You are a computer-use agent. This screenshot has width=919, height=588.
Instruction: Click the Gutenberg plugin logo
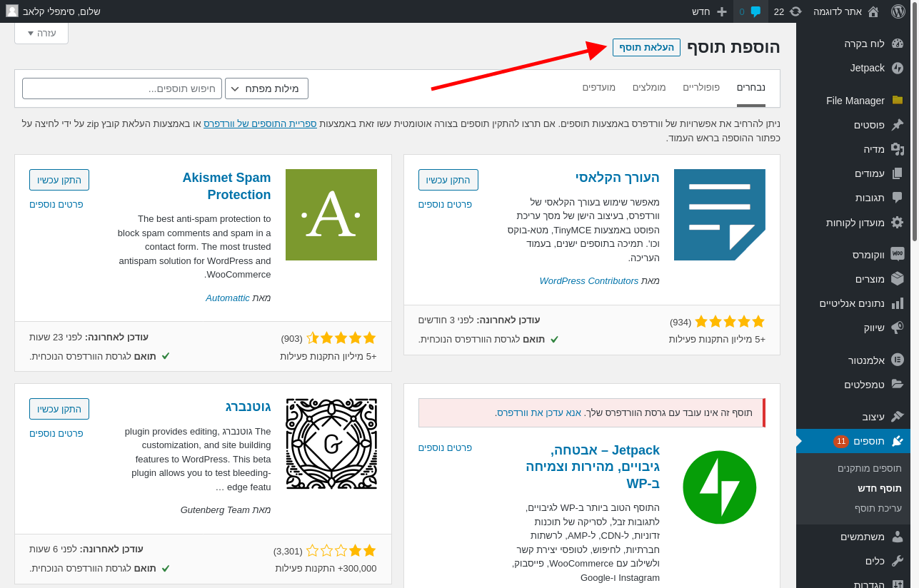(x=331, y=444)
